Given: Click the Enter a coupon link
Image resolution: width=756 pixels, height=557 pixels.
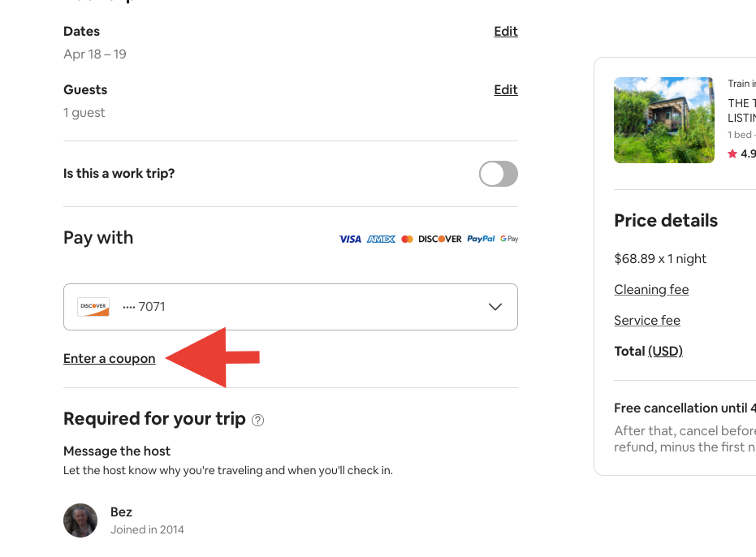Looking at the screenshot, I should 110,359.
